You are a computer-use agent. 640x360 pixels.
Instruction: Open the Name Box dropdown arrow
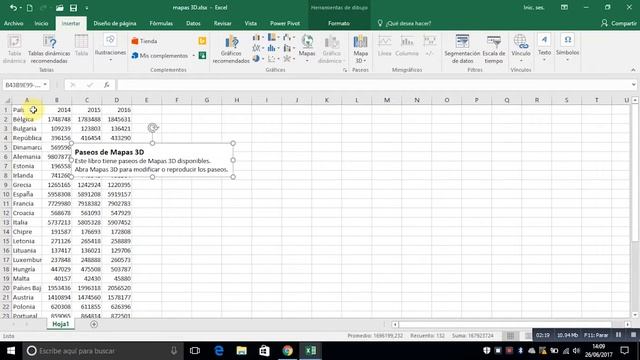(45, 85)
